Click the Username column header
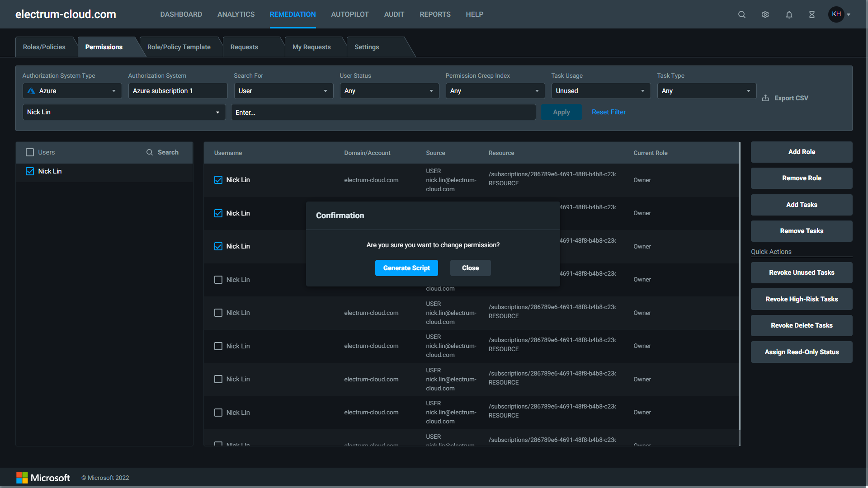Viewport: 868px width, 488px height. tap(228, 153)
